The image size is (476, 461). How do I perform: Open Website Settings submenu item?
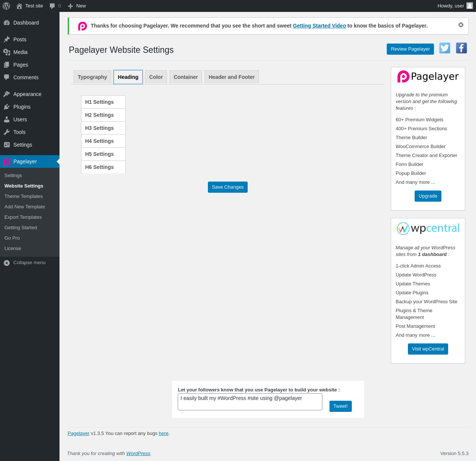[x=24, y=186]
